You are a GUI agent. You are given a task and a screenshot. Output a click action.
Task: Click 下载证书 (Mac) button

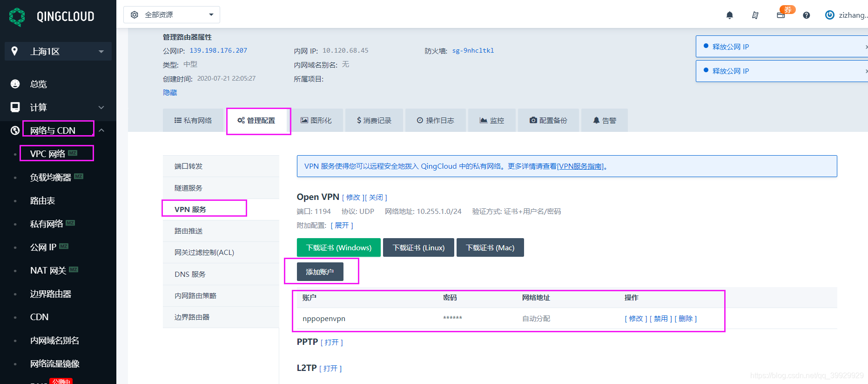(490, 247)
